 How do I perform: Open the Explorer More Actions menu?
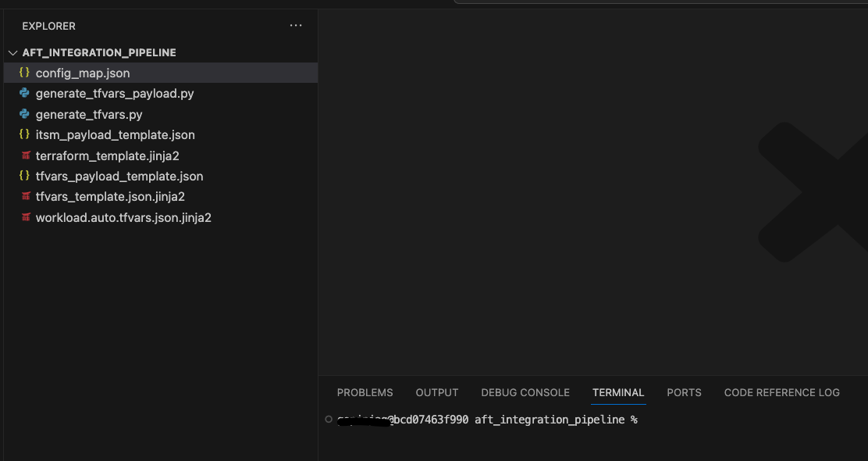point(295,25)
